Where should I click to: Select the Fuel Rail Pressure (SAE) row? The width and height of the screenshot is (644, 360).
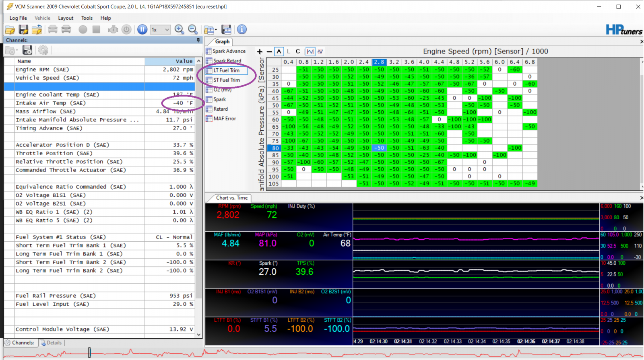[99, 296]
